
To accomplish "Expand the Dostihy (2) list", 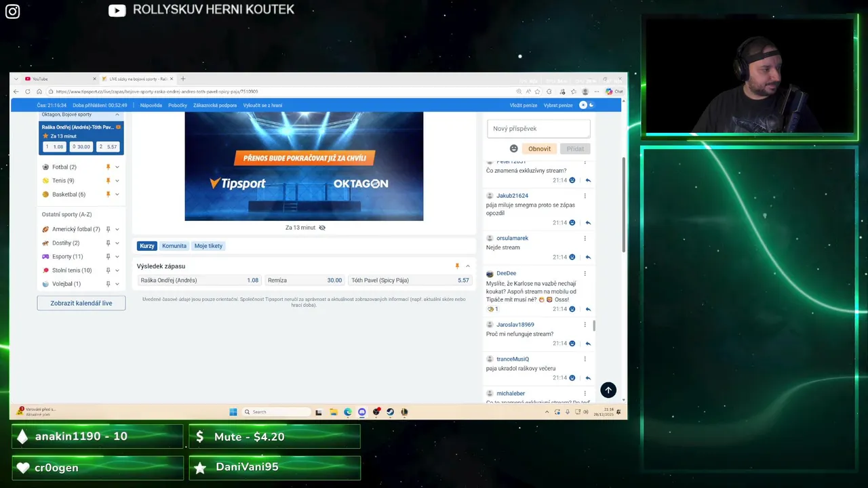I will click(x=117, y=243).
